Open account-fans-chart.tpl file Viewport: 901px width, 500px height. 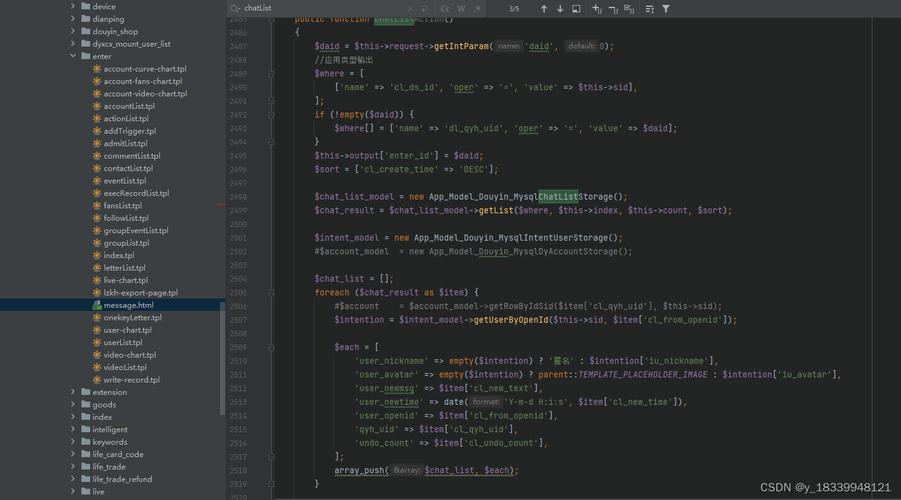[x=143, y=81]
